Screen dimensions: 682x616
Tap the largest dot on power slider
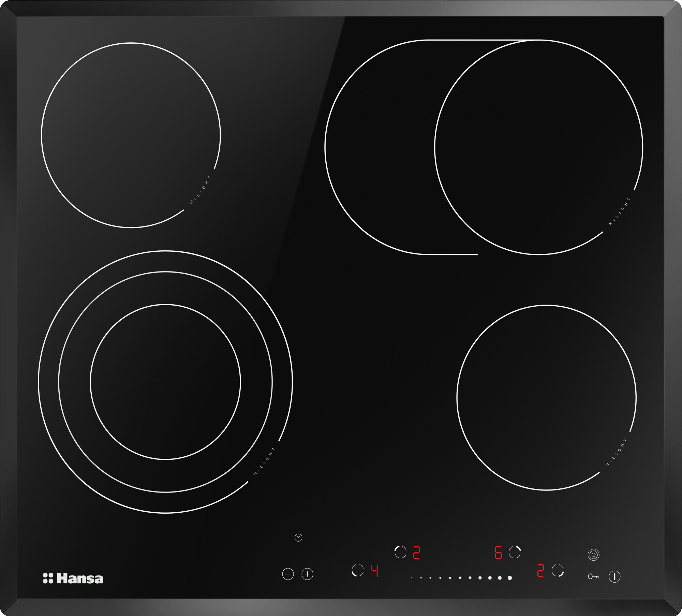coord(510,578)
